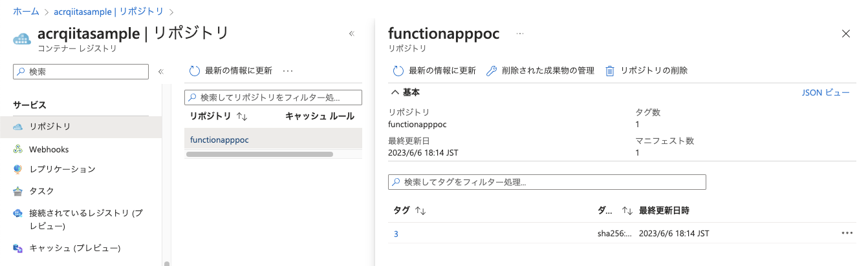This screenshot has height=266, width=868.
Task: Click the 最終更新日時 column header
Action: pos(664,210)
